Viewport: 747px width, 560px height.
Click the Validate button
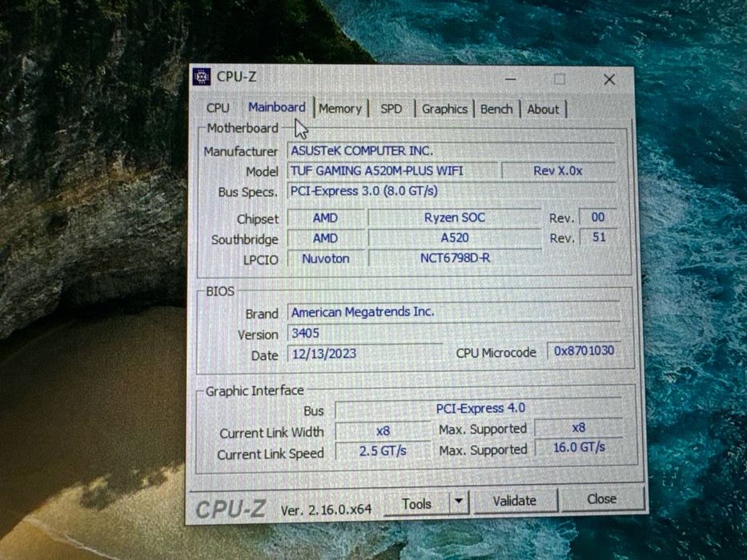click(x=515, y=501)
